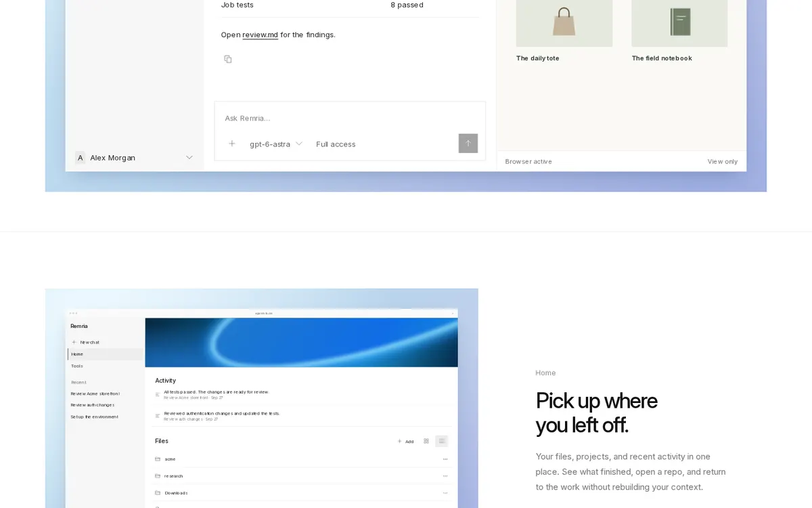Open the review.md link
This screenshot has height=508, width=812.
click(x=261, y=35)
